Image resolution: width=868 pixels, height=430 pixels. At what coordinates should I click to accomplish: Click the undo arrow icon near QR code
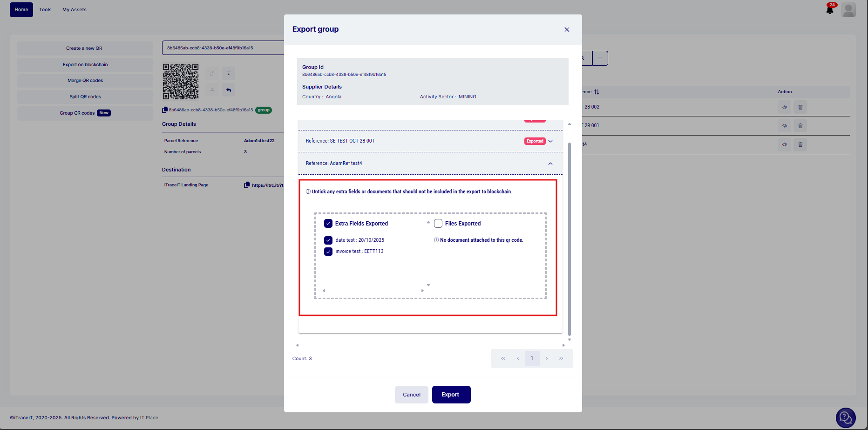pyautogui.click(x=229, y=90)
